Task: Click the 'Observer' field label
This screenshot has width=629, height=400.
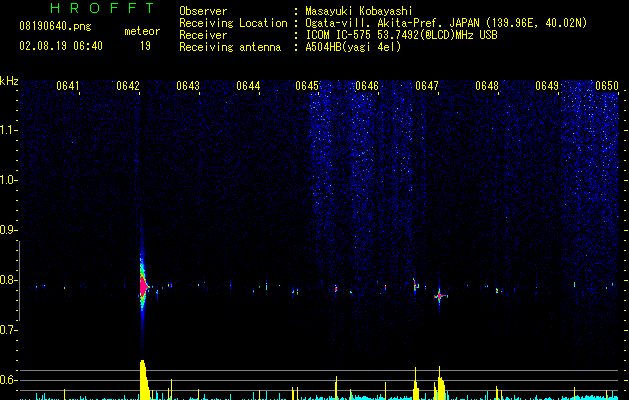Action: pos(203,11)
